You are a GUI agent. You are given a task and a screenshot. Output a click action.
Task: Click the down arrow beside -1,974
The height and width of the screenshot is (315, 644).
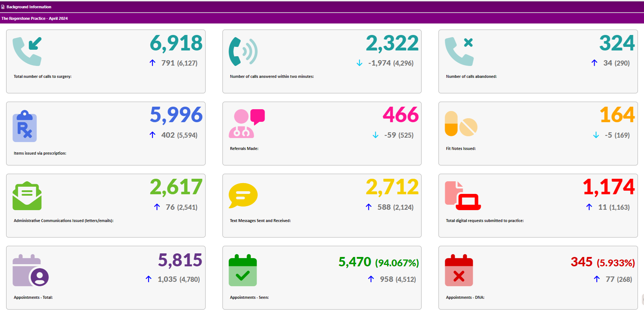coord(360,63)
